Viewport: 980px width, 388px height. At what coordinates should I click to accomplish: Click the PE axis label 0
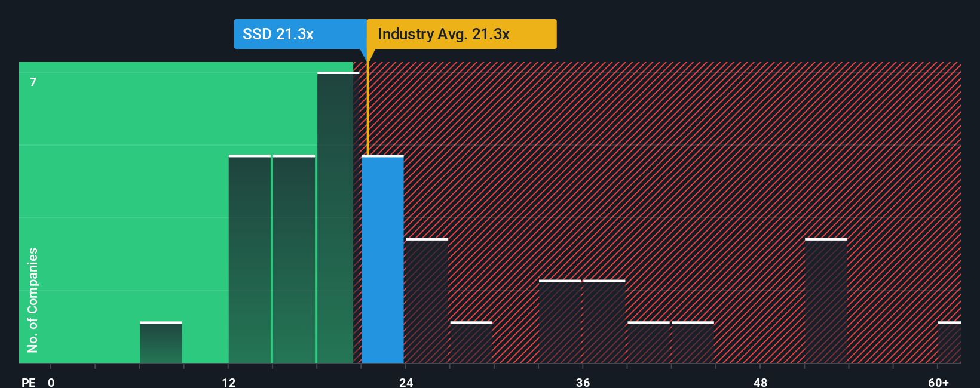coord(51,382)
